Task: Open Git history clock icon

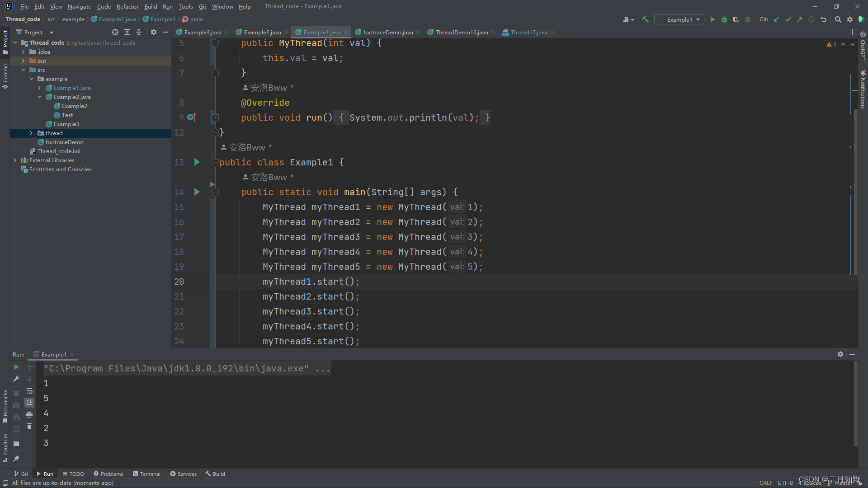Action: pos(811,19)
